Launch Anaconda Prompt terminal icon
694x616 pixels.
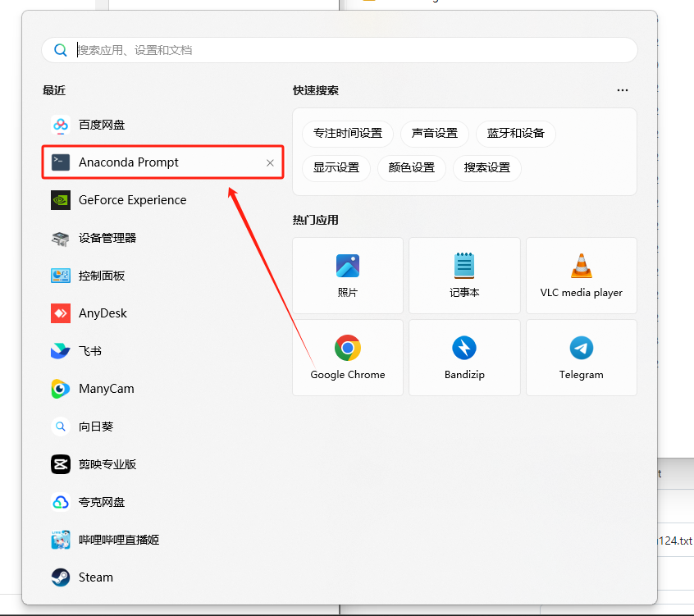pos(61,162)
